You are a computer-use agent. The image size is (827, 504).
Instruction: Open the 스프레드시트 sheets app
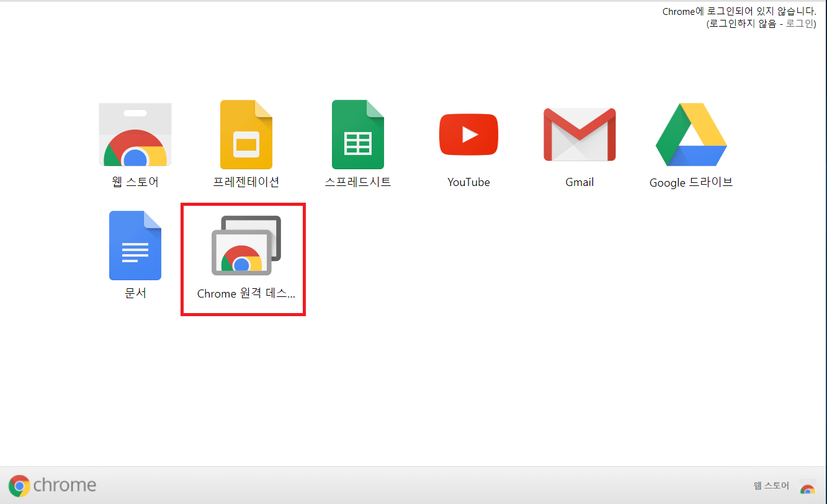point(358,135)
